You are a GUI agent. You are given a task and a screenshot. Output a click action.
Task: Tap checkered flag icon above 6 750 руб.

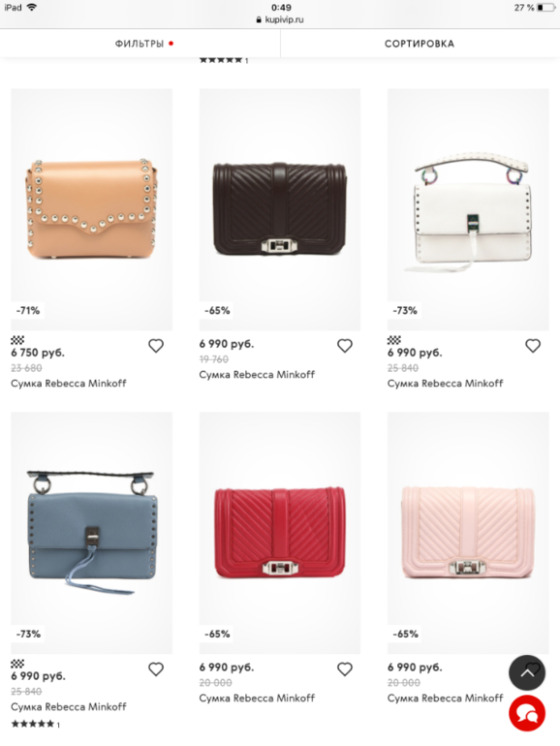pyautogui.click(x=17, y=340)
